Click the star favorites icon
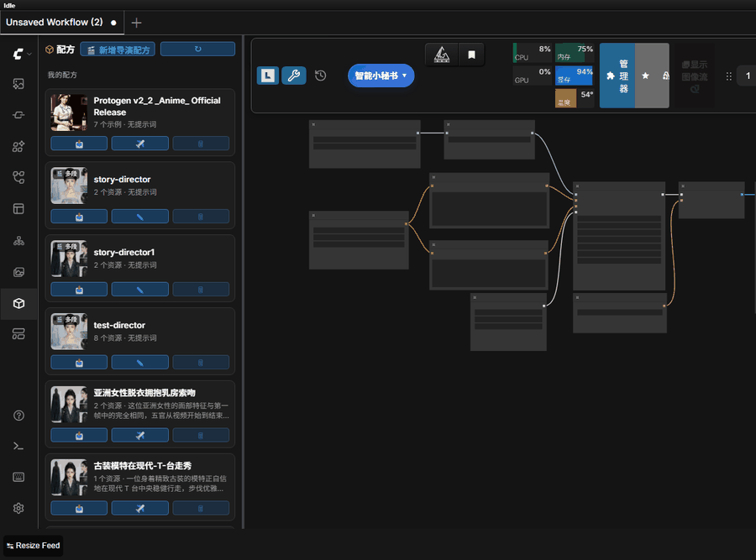This screenshot has width=756, height=560. click(x=646, y=76)
